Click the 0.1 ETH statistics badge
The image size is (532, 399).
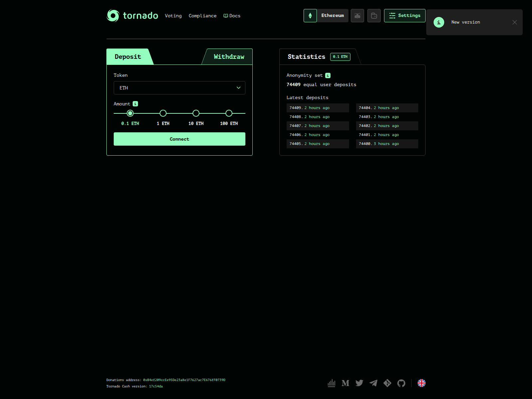click(x=340, y=57)
